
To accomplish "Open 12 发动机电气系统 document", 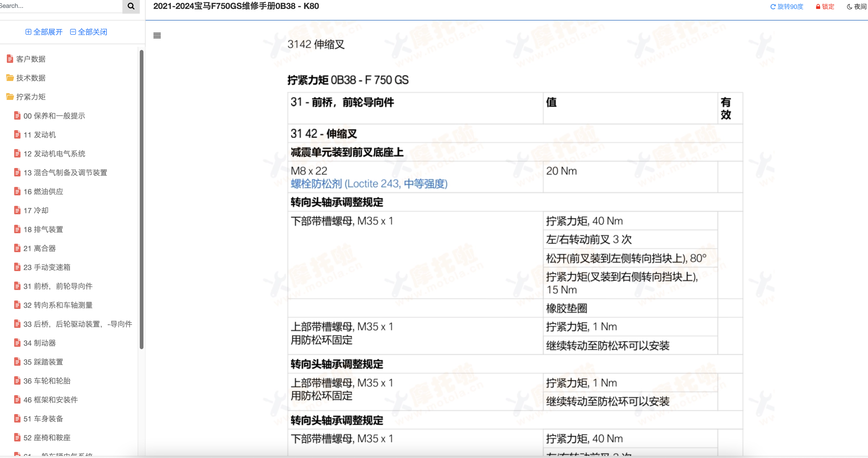I will click(54, 154).
